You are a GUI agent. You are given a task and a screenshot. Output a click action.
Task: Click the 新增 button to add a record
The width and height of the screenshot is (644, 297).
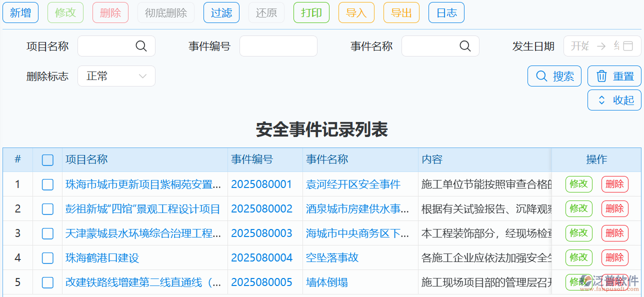click(x=20, y=12)
